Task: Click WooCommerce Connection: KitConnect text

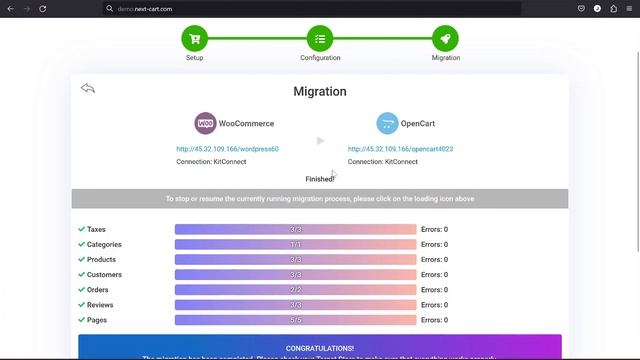Action: click(211, 162)
